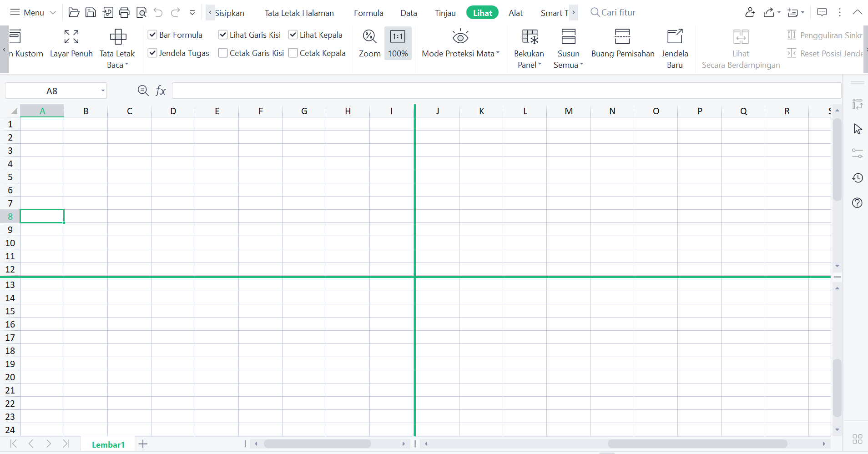
Task: Click the print icon in toolbar
Action: [x=124, y=13]
